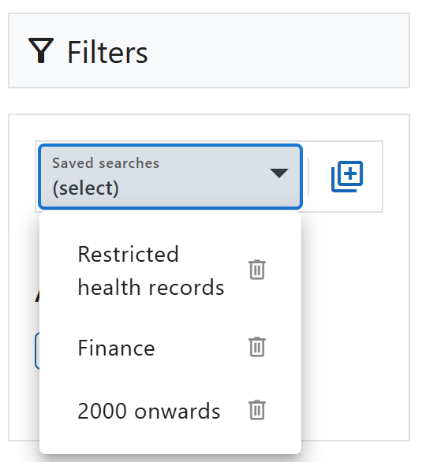Select Restricted health records option

point(170,271)
